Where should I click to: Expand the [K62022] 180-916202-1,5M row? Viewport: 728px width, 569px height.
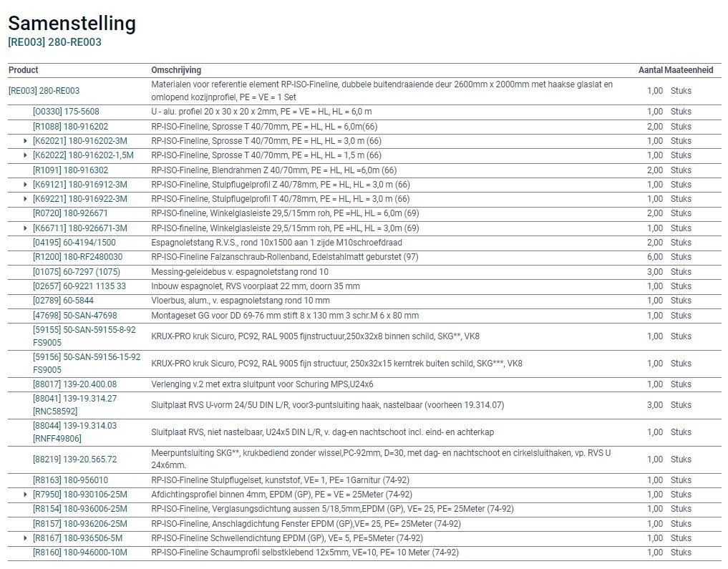click(x=25, y=155)
